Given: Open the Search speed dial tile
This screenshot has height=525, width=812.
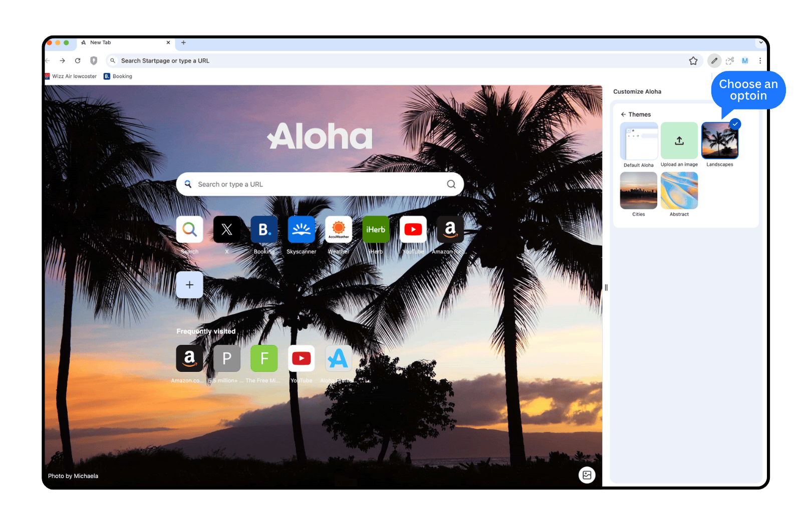Looking at the screenshot, I should (x=189, y=229).
